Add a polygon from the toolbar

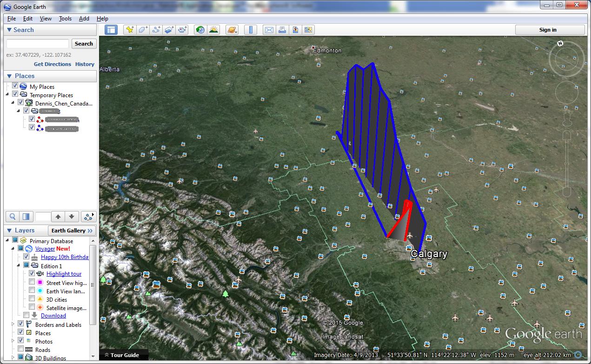point(143,30)
